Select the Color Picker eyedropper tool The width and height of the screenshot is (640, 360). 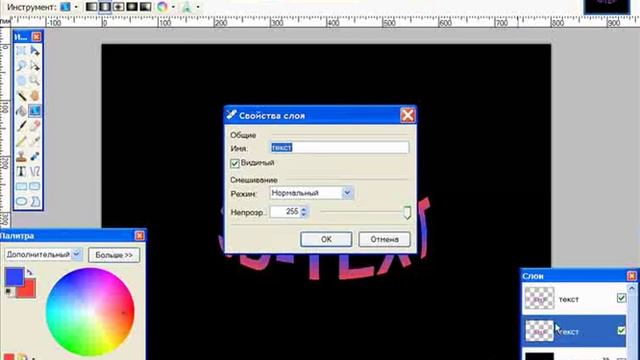coord(35,141)
